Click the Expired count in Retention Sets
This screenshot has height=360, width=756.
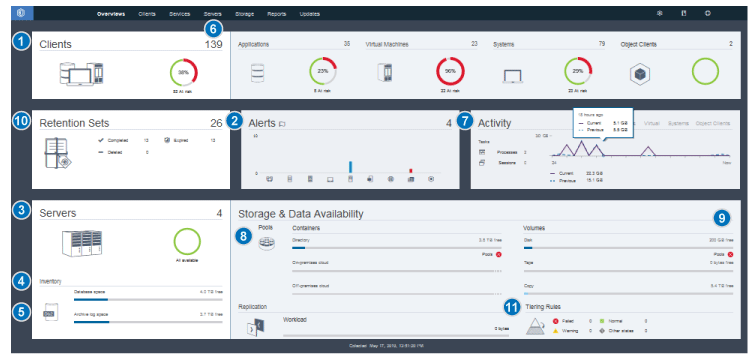(x=213, y=141)
